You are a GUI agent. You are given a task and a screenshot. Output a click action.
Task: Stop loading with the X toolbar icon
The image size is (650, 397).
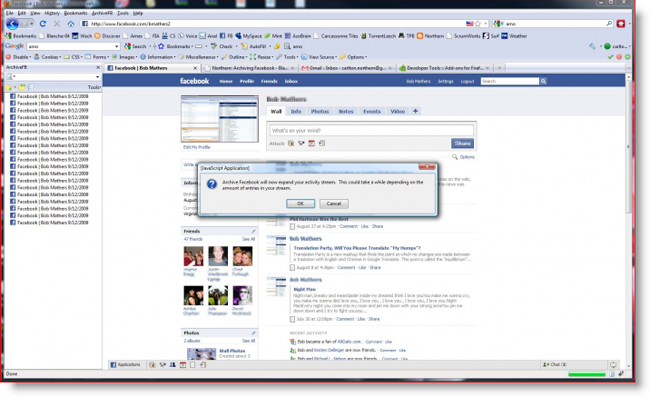[57, 24]
